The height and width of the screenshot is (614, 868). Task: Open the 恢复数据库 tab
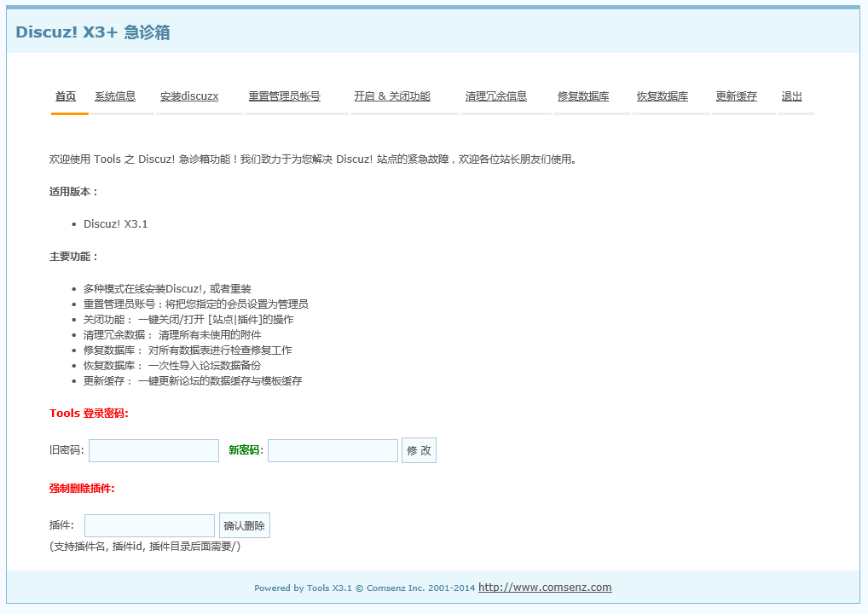(662, 96)
